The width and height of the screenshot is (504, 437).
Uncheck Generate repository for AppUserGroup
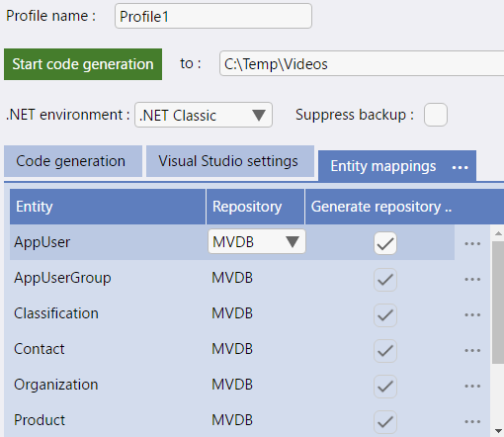(x=385, y=280)
